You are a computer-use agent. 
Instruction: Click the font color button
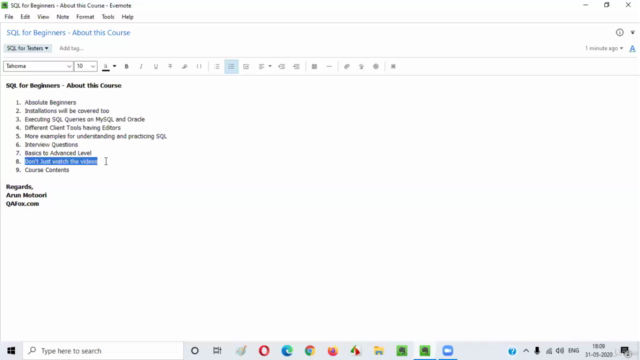click(106, 66)
